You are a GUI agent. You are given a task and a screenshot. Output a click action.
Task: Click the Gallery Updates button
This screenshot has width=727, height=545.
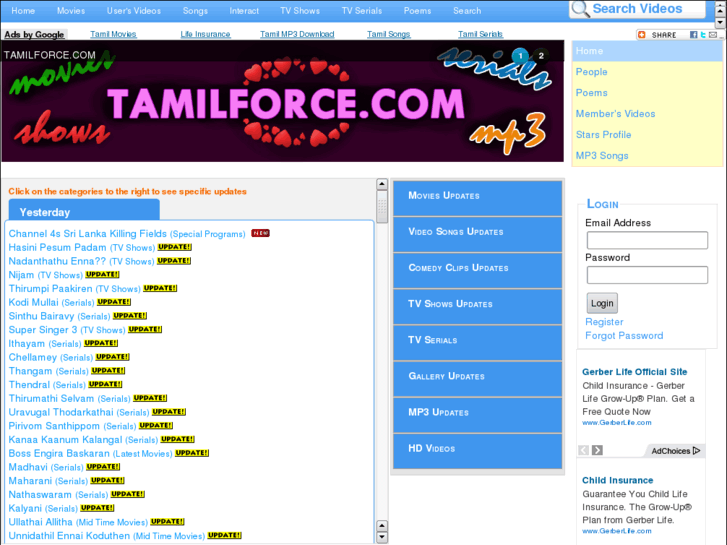pos(478,379)
